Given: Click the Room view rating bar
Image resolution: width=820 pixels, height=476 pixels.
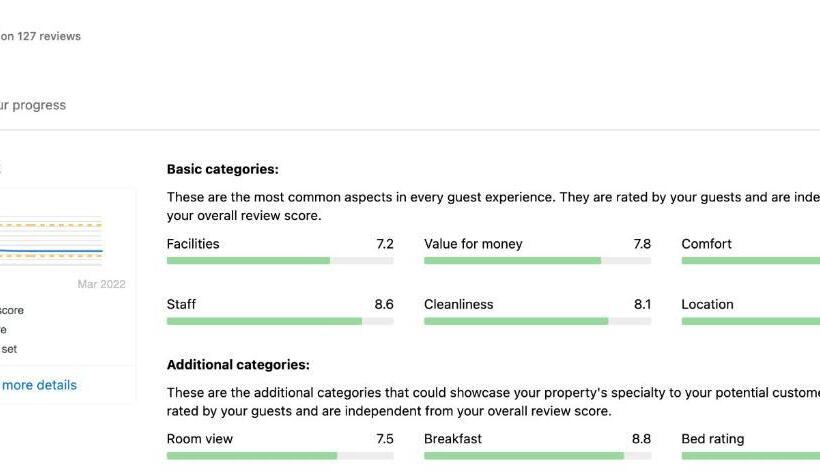Looking at the screenshot, I should point(279,456).
